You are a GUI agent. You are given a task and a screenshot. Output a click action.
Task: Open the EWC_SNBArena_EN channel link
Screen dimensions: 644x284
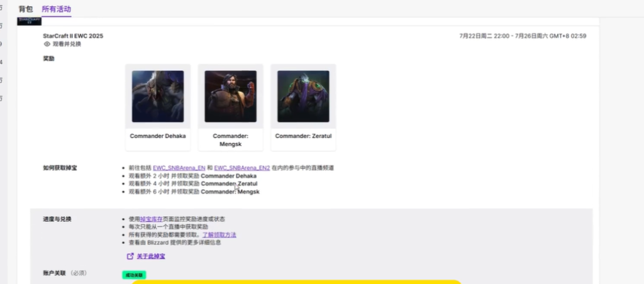point(179,168)
